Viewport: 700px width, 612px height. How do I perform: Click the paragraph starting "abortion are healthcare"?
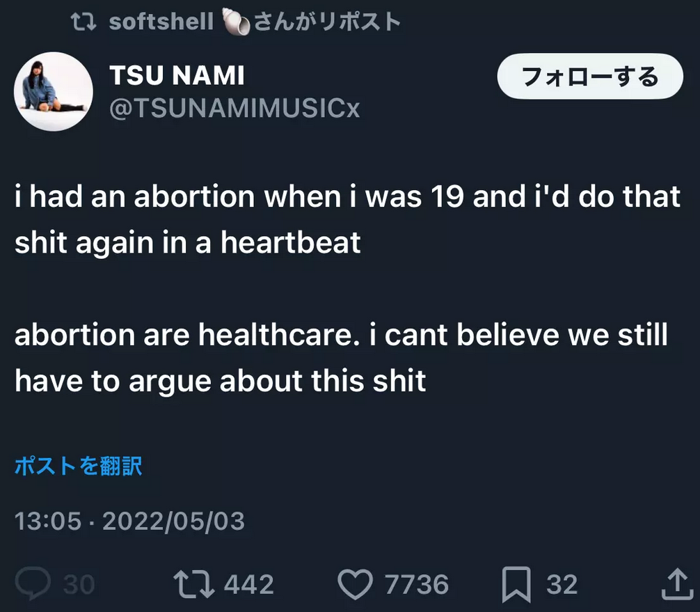pyautogui.click(x=341, y=358)
